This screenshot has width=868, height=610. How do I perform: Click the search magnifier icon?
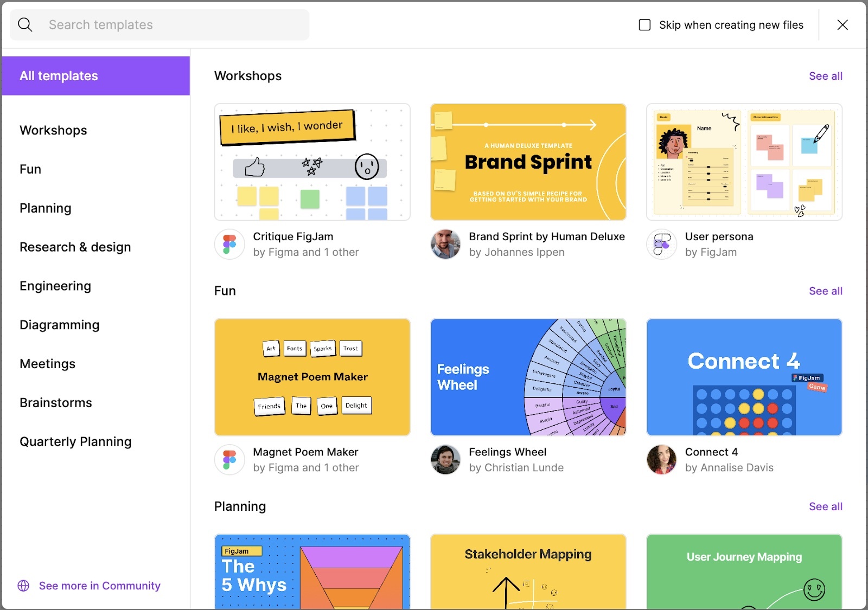[25, 25]
